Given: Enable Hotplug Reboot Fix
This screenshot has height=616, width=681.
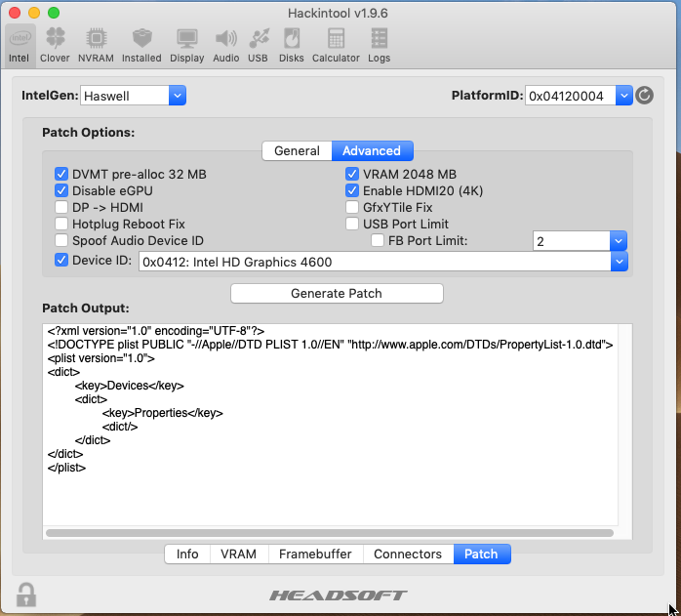Looking at the screenshot, I should 61,224.
